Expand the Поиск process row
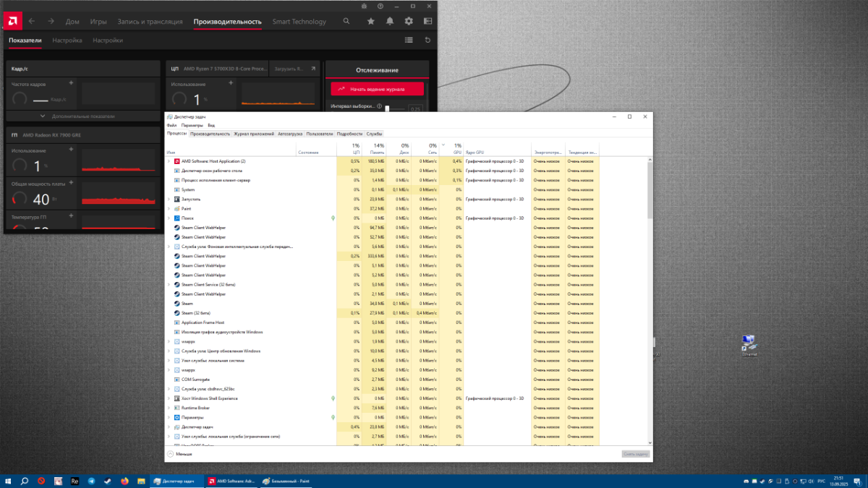Image resolution: width=868 pixels, height=488 pixels. pyautogui.click(x=169, y=218)
